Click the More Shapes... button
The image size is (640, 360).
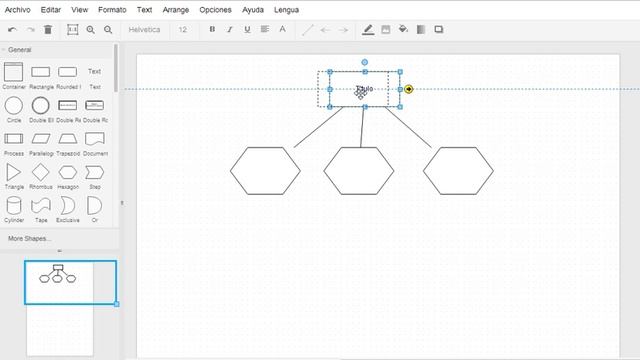29,238
